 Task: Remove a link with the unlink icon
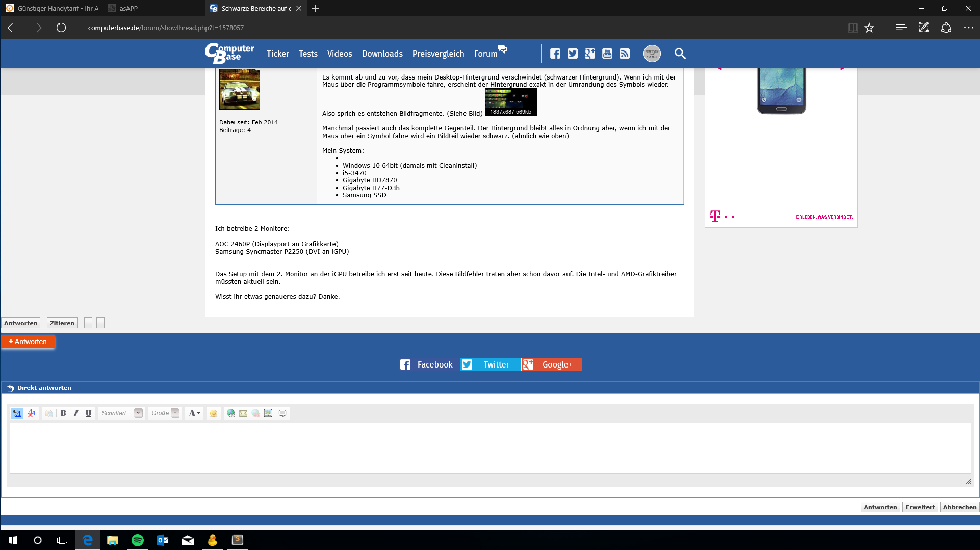tap(255, 413)
